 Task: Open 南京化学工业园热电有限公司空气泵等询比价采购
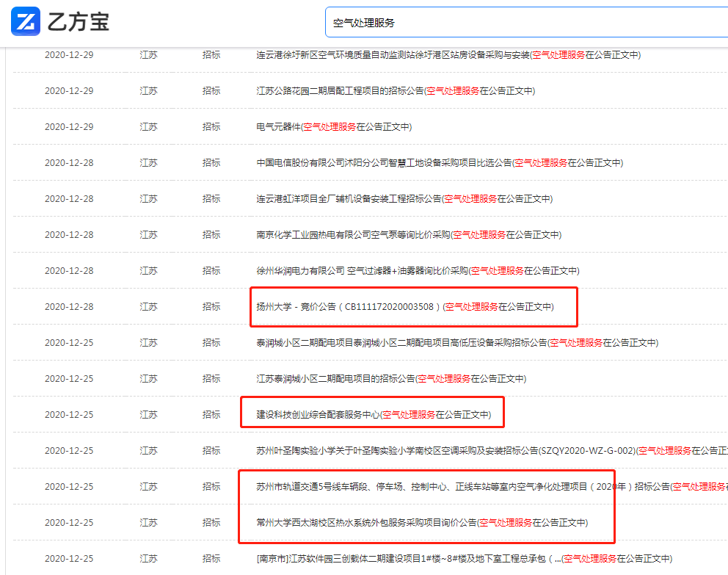click(x=409, y=234)
